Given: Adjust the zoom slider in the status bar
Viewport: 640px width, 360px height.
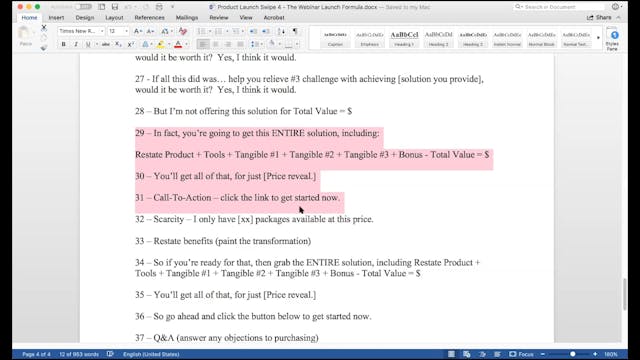Looking at the screenshot, I should pyautogui.click(x=573, y=354).
